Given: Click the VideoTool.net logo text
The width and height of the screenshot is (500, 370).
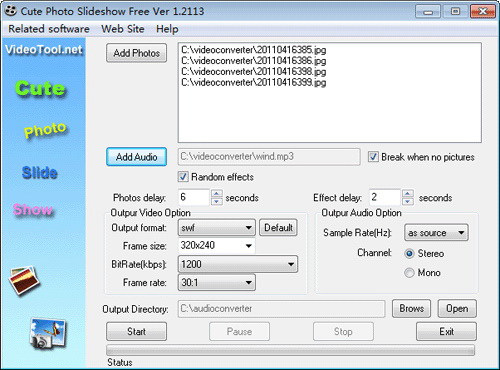Looking at the screenshot, I should pyautogui.click(x=43, y=49).
